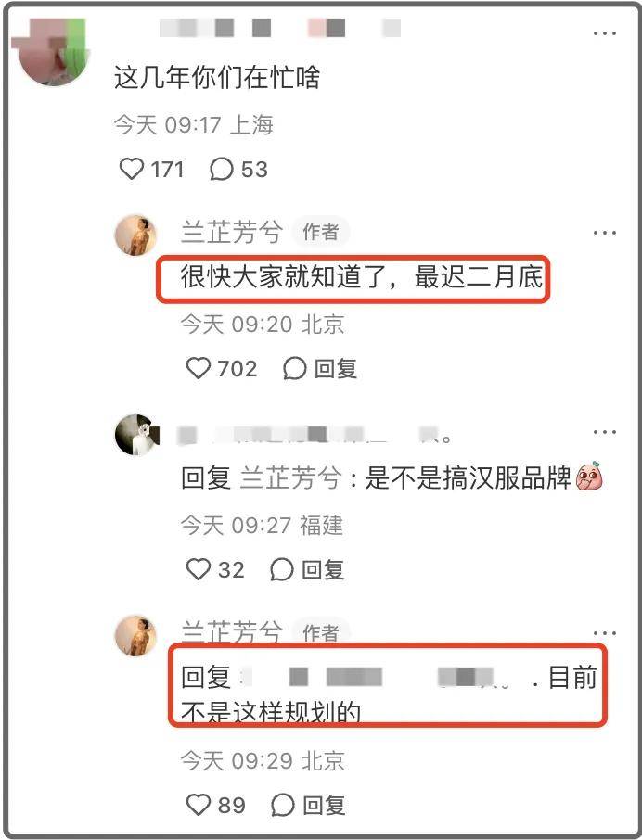The image size is (642, 840).
Task: Open 兰芷芳兮 avatar on first reply
Action: (135, 235)
